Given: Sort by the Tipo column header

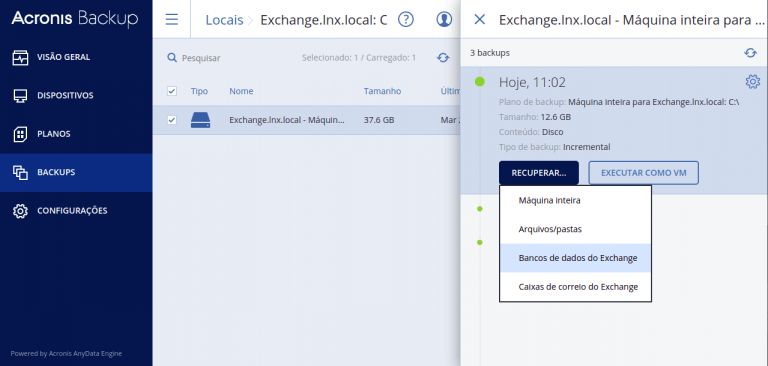Looking at the screenshot, I should (199, 91).
